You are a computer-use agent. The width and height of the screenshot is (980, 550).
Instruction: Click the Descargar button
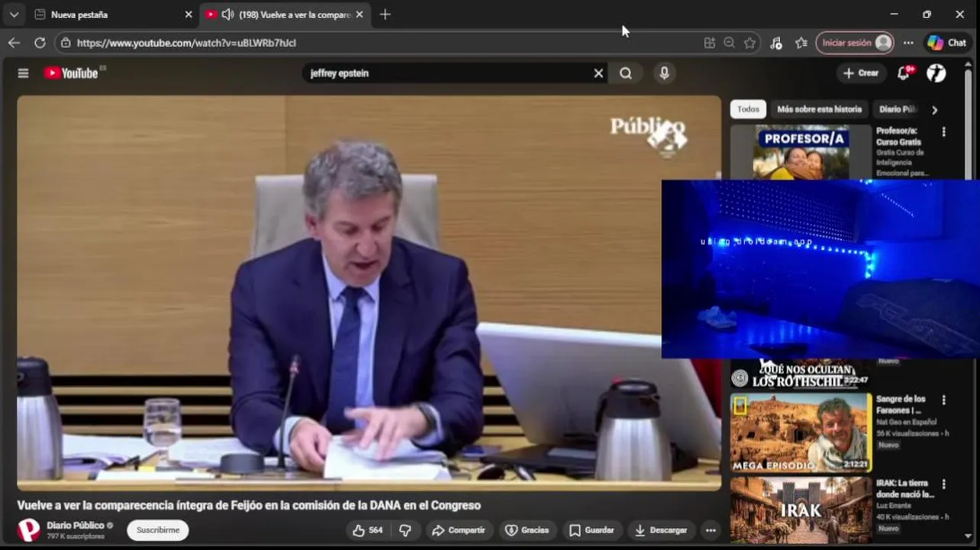pyautogui.click(x=661, y=530)
